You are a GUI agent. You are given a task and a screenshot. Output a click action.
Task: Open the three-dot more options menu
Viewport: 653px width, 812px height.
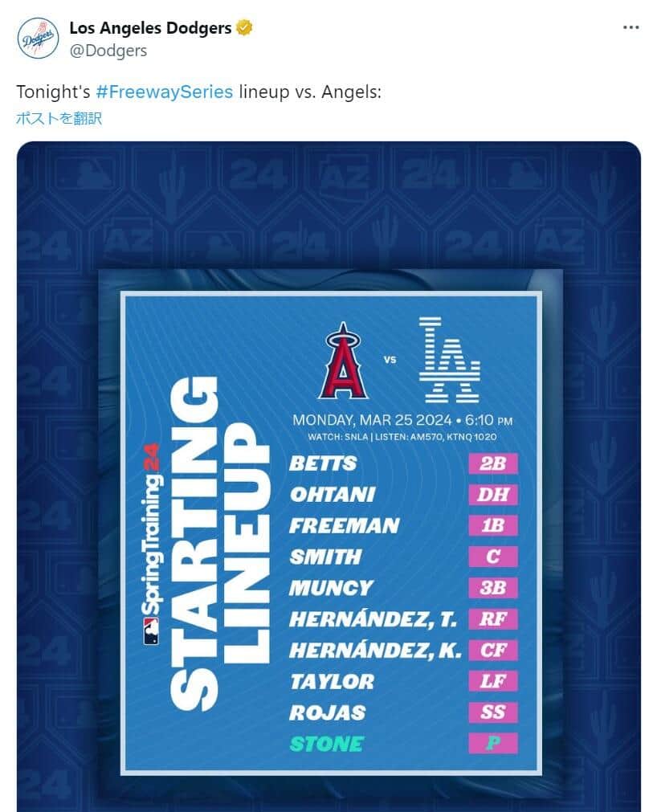click(x=631, y=27)
